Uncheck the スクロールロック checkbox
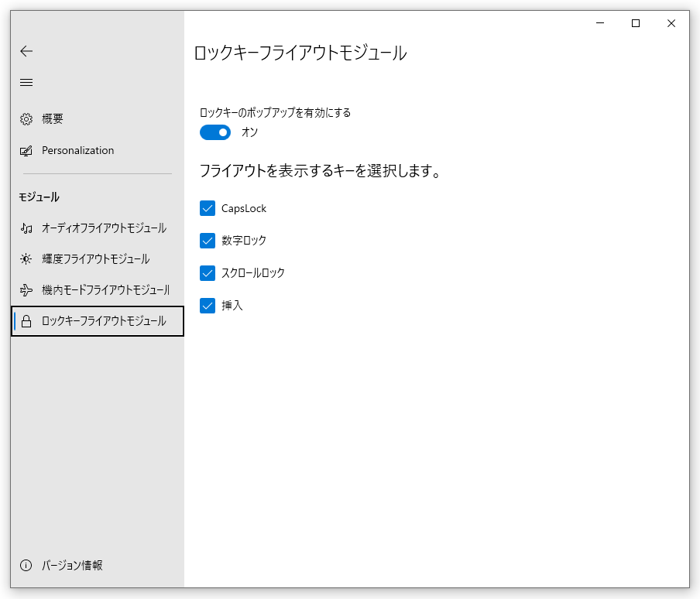This screenshot has height=599, width=700. click(x=208, y=273)
